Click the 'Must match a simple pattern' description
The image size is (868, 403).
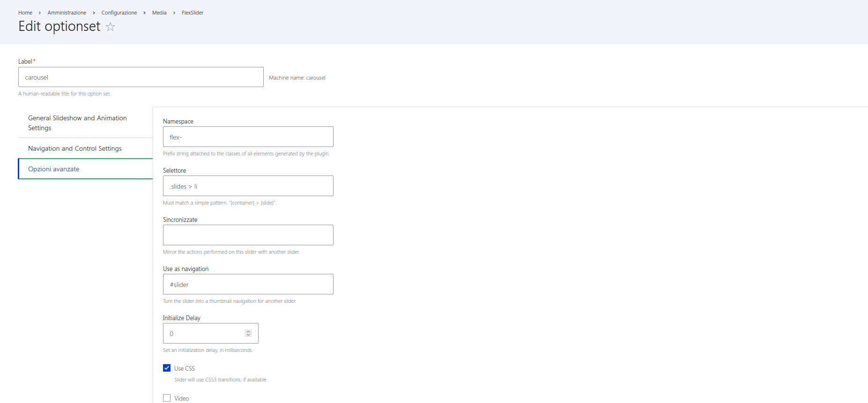(x=220, y=203)
